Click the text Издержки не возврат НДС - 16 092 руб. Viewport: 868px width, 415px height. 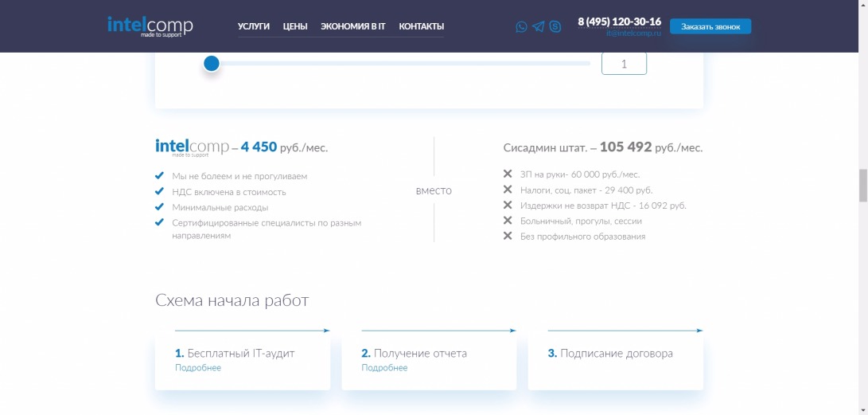[x=603, y=206]
